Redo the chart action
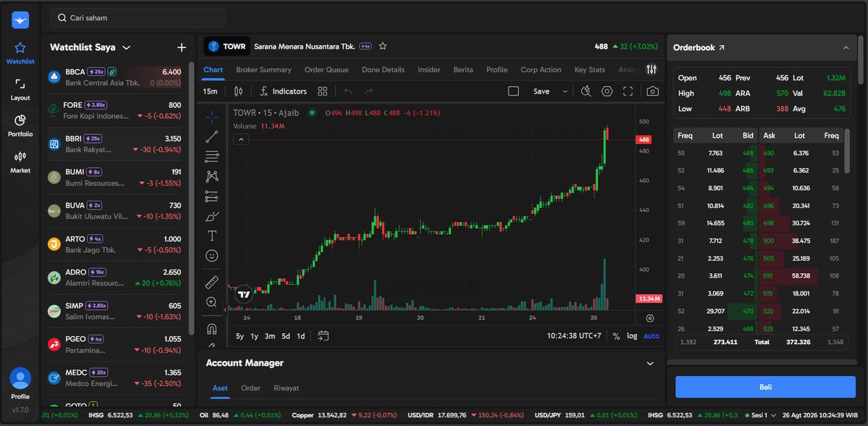Image resolution: width=868 pixels, height=426 pixels. [368, 91]
